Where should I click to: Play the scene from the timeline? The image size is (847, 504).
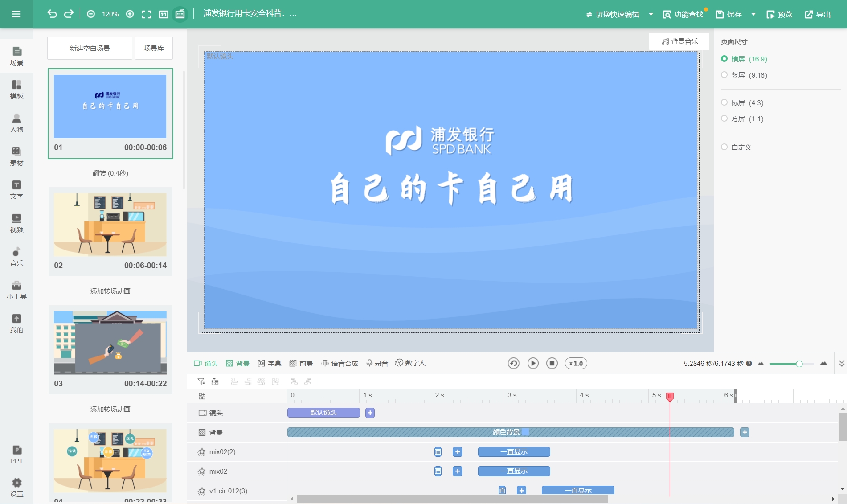click(533, 363)
